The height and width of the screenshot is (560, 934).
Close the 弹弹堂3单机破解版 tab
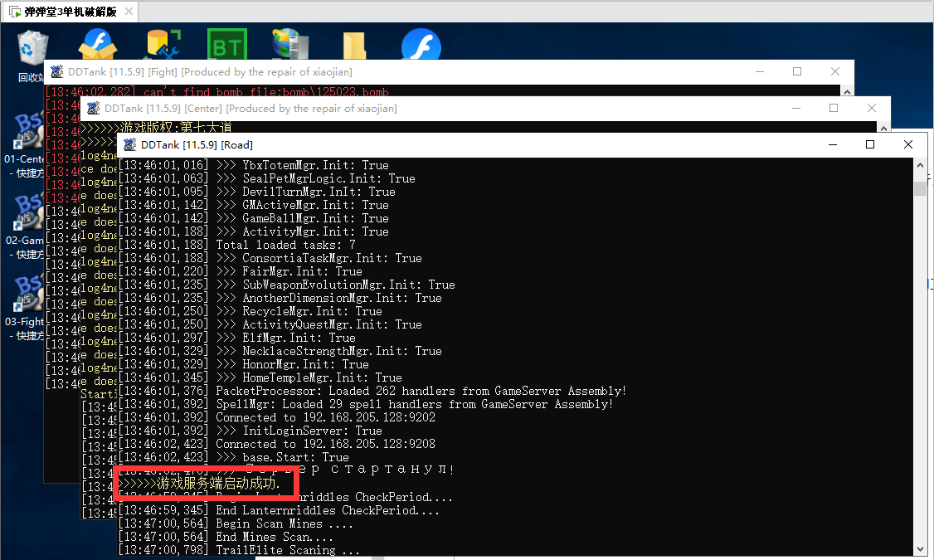point(126,12)
